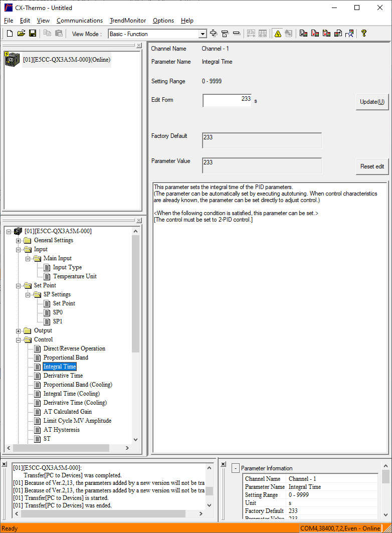Collapse the Set Point folder
The width and height of the screenshot is (392, 533).
click(19, 286)
